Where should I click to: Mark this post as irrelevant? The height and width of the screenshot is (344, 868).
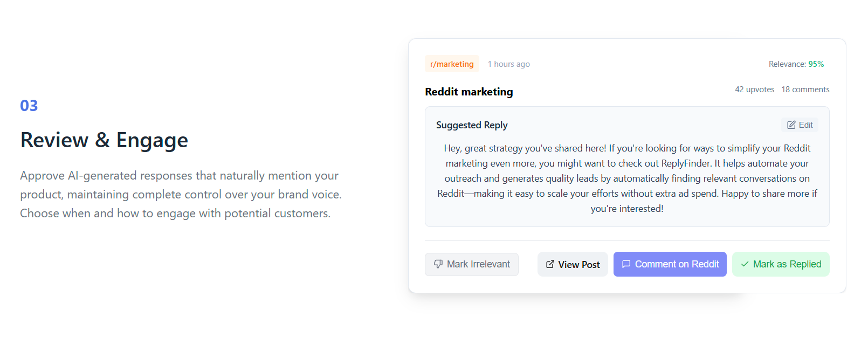(472, 264)
